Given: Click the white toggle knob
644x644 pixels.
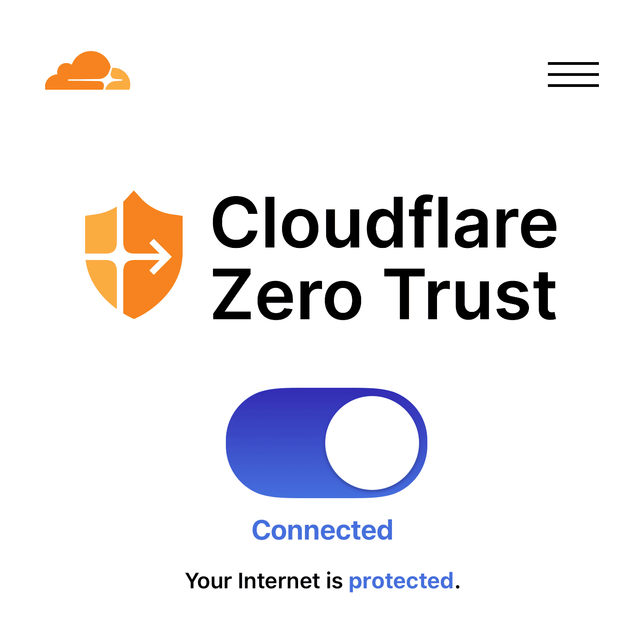Looking at the screenshot, I should click(x=372, y=443).
